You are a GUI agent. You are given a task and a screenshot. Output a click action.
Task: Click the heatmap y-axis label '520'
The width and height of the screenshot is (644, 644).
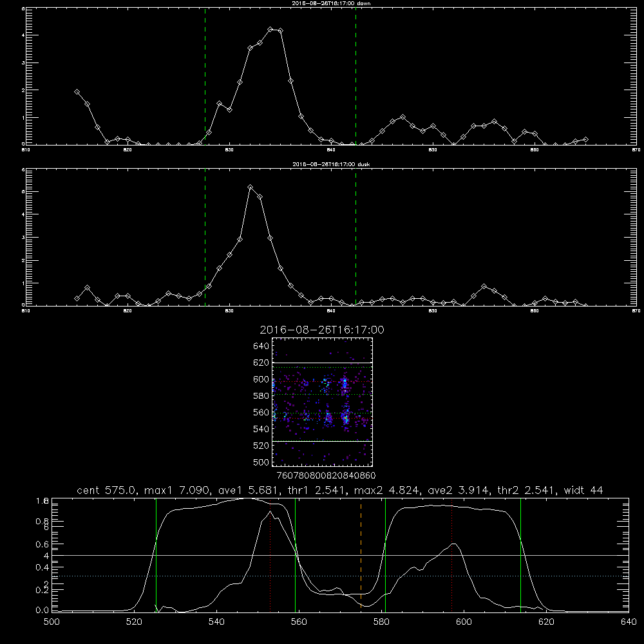pyautogui.click(x=261, y=446)
